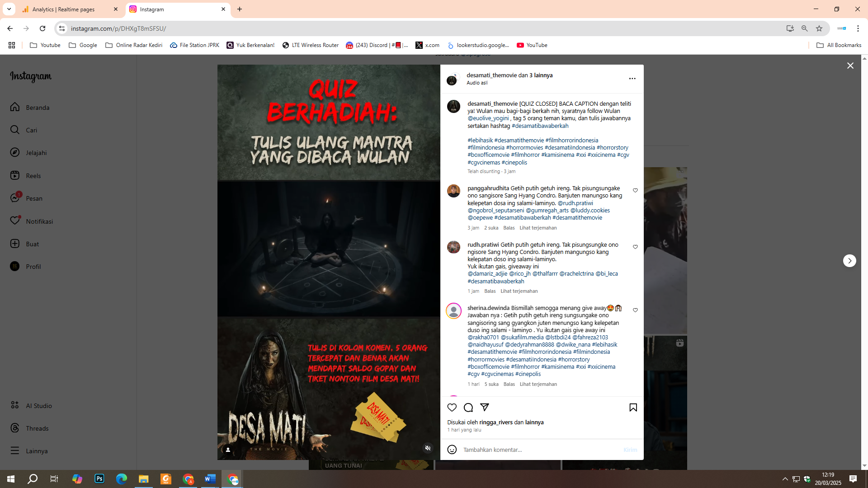Open Notifikasi notifications
Image resolution: width=868 pixels, height=488 pixels.
[x=32, y=221]
